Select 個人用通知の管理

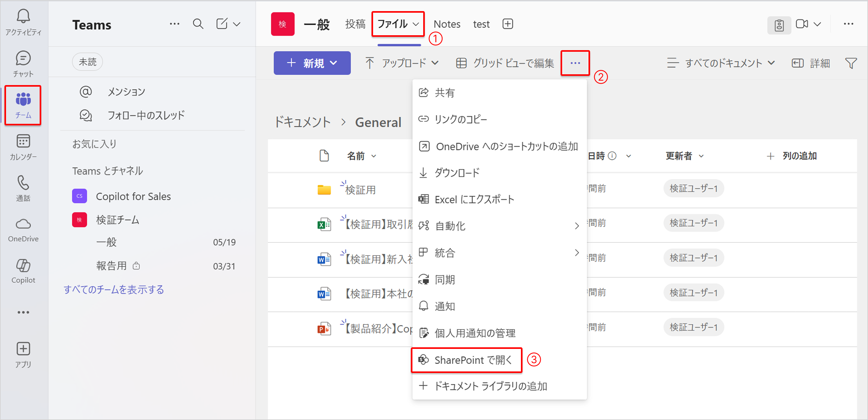pos(499,333)
